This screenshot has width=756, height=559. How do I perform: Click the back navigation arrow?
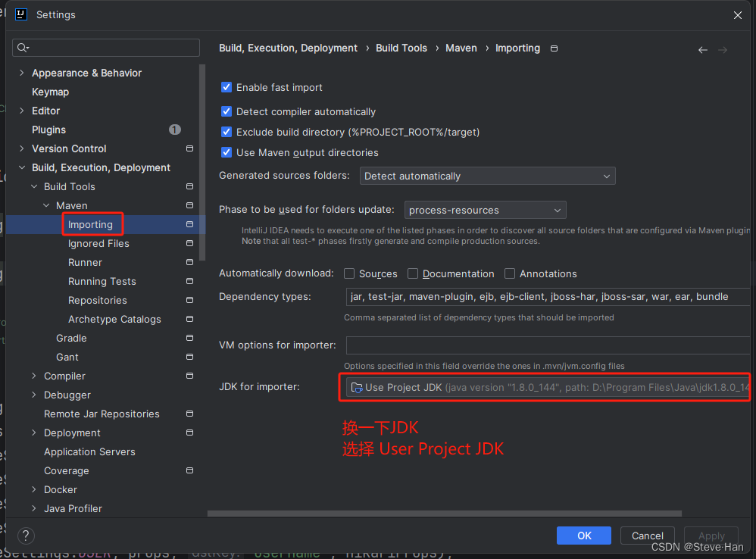(x=703, y=50)
